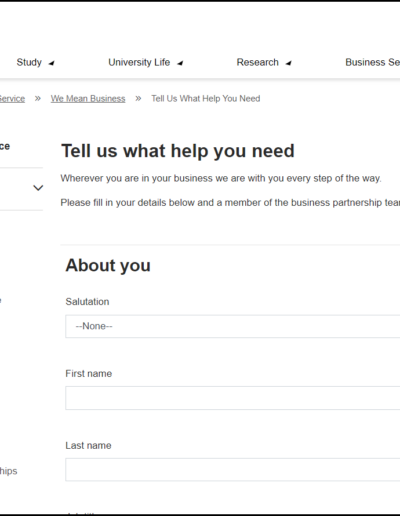The height and width of the screenshot is (516, 400).
Task: Open the University Life menu
Action: pyautogui.click(x=139, y=62)
